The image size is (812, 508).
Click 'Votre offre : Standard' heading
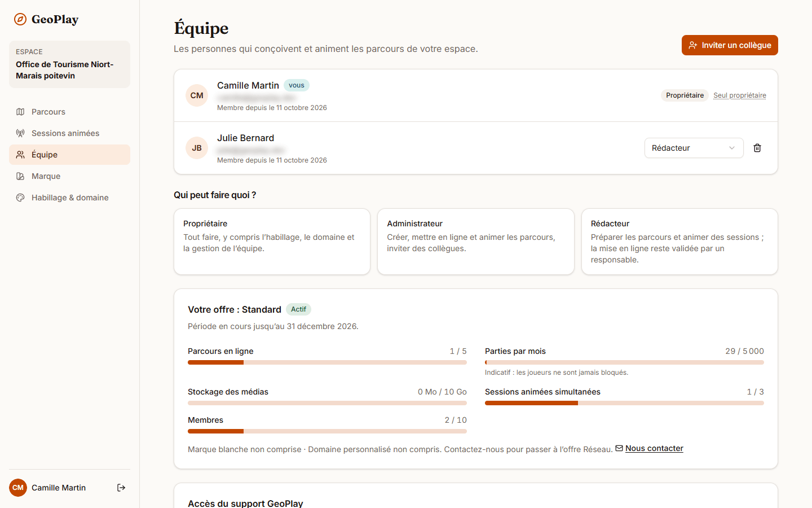pos(235,309)
